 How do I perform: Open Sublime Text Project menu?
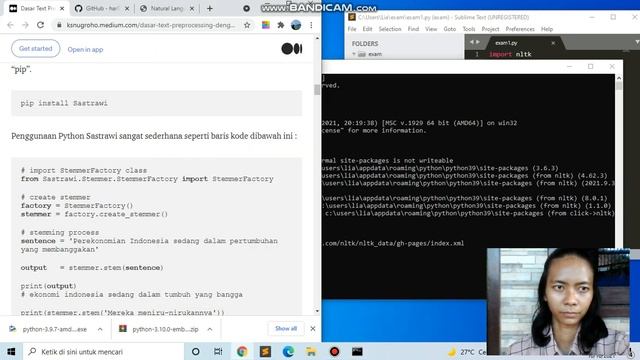tap(490, 29)
